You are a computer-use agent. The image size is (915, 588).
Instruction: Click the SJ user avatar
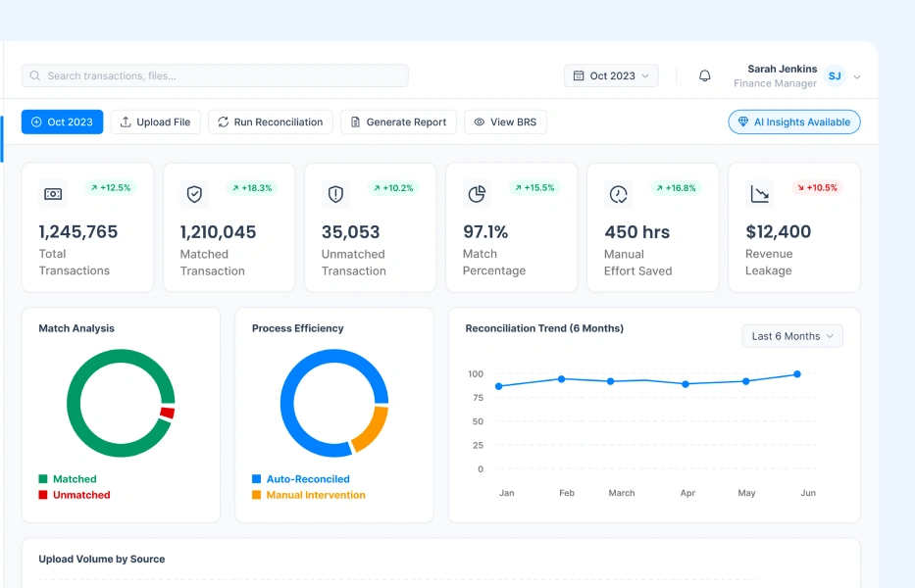834,76
